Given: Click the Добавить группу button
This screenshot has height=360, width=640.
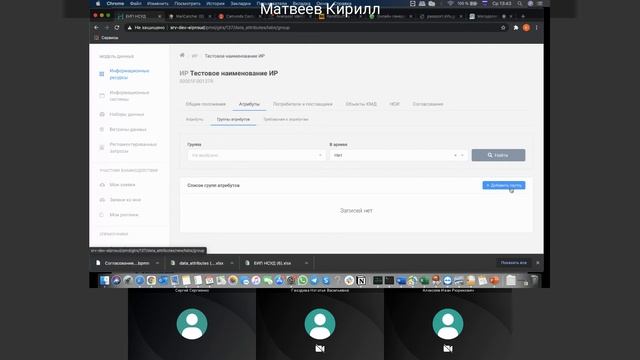Looking at the screenshot, I should (x=504, y=185).
